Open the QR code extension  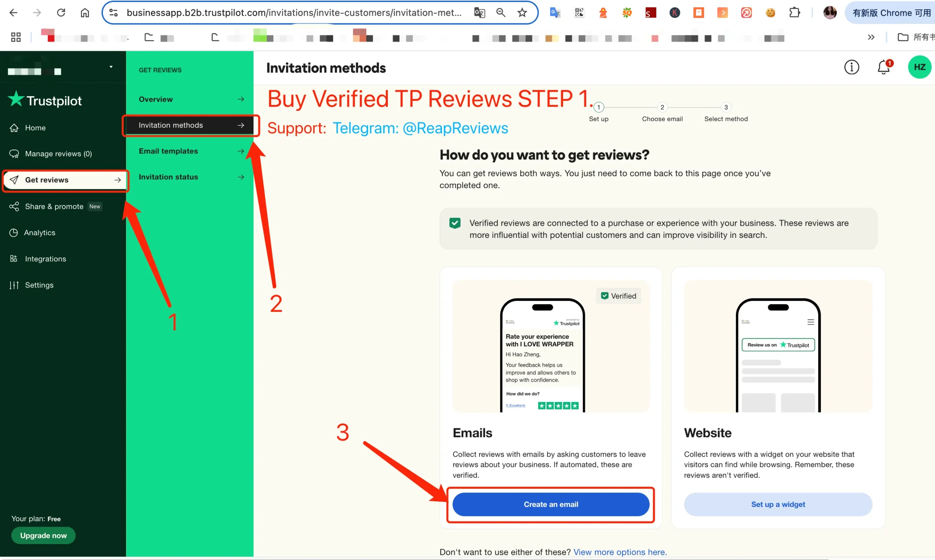tap(579, 12)
